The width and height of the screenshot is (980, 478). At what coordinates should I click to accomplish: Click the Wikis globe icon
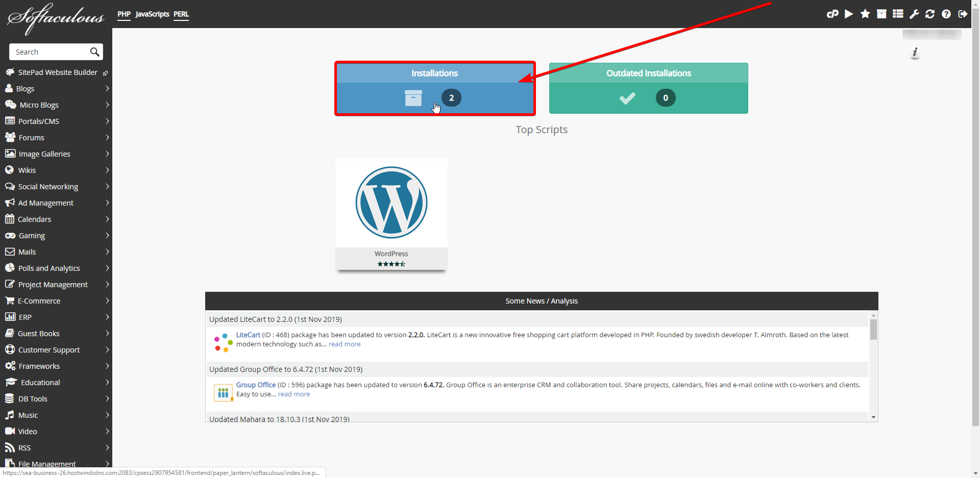click(9, 170)
